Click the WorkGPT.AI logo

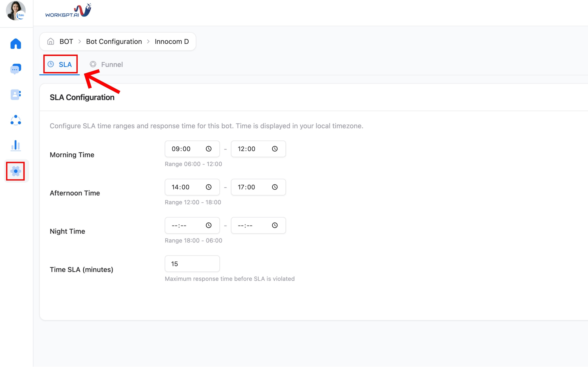tap(68, 11)
